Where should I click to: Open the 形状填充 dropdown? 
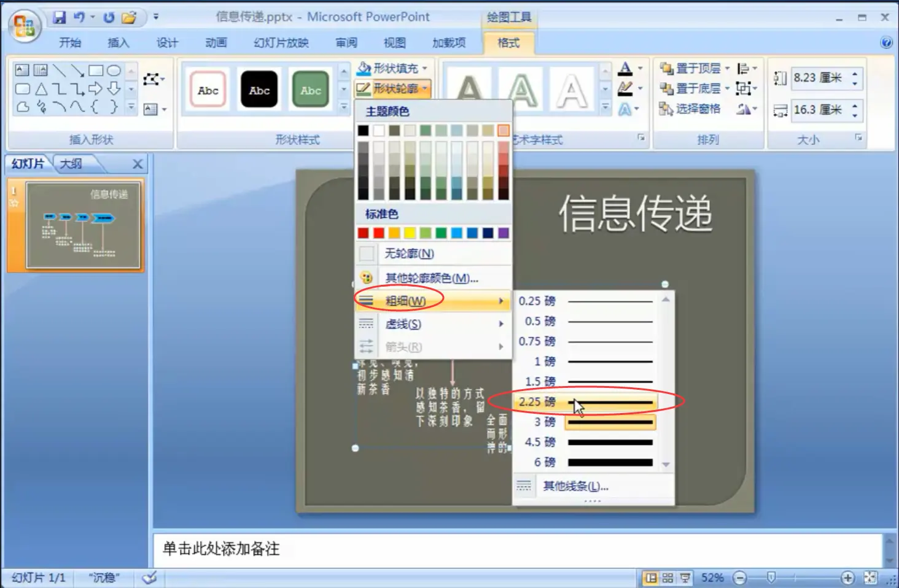[x=393, y=68]
